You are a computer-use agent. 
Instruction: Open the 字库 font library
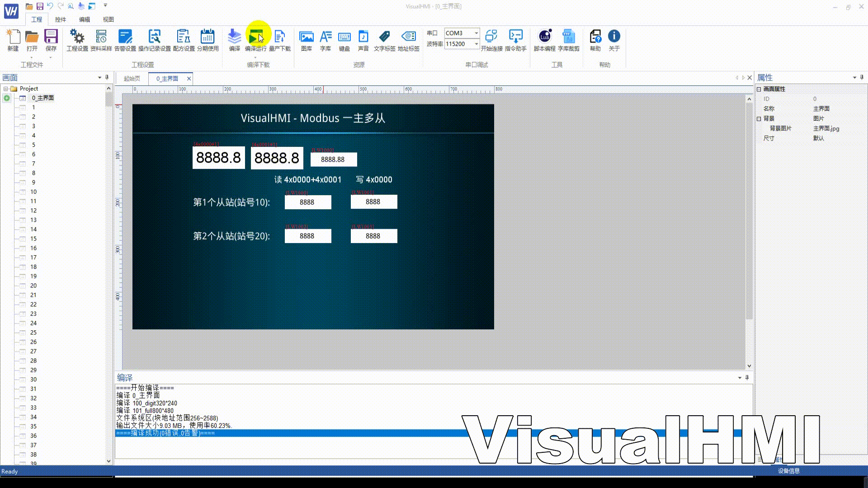[x=325, y=40]
